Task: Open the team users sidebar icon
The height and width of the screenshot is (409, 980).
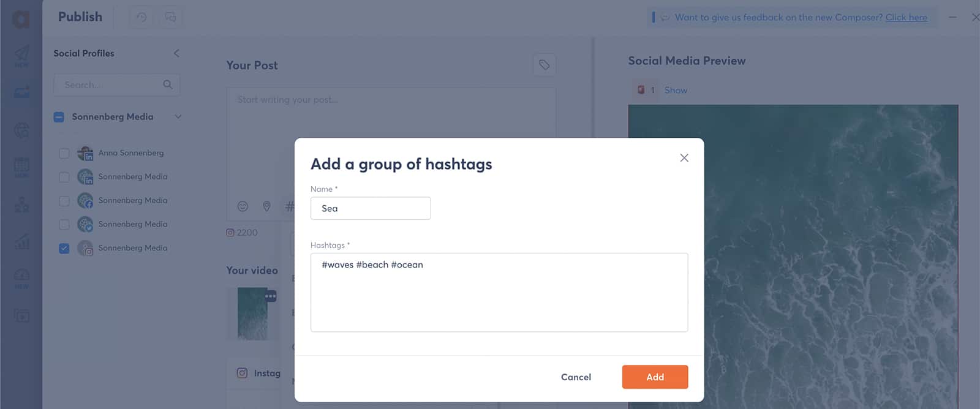Action: click(x=21, y=204)
